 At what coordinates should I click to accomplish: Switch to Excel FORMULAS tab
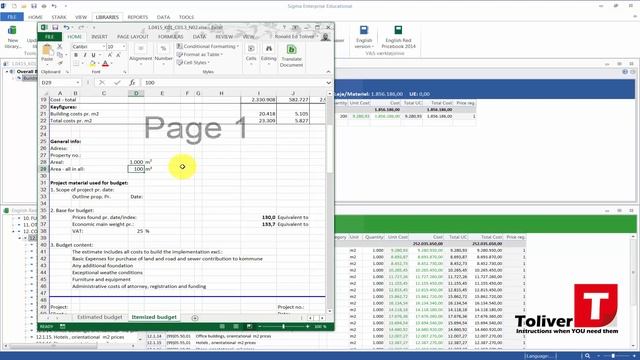pos(171,37)
